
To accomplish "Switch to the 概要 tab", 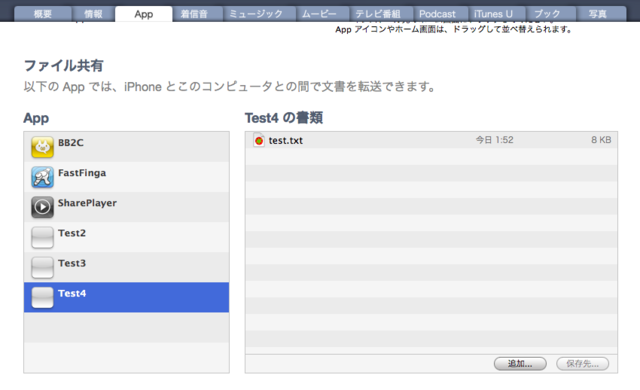I will pos(43,14).
